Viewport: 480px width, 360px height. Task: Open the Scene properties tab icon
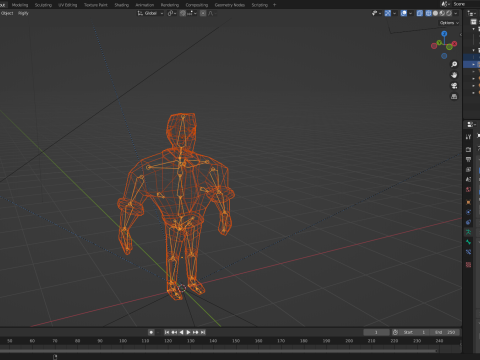[x=468, y=179]
